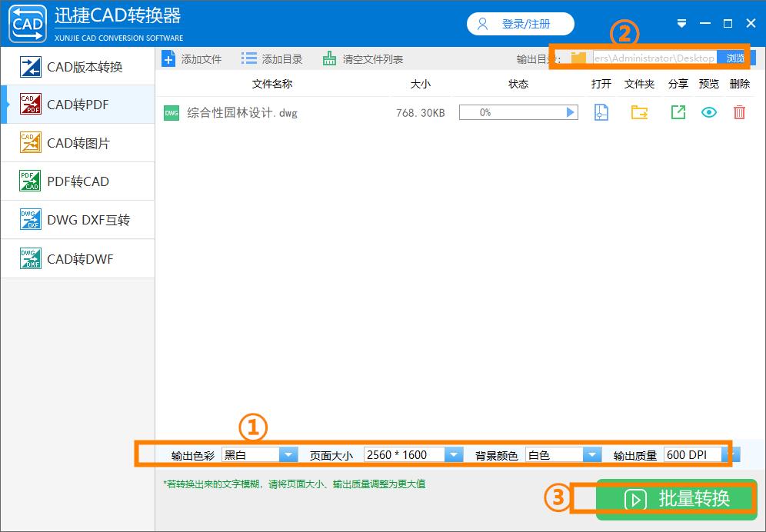Open the 页面大小 page size dropdown
766x532 pixels.
455,454
